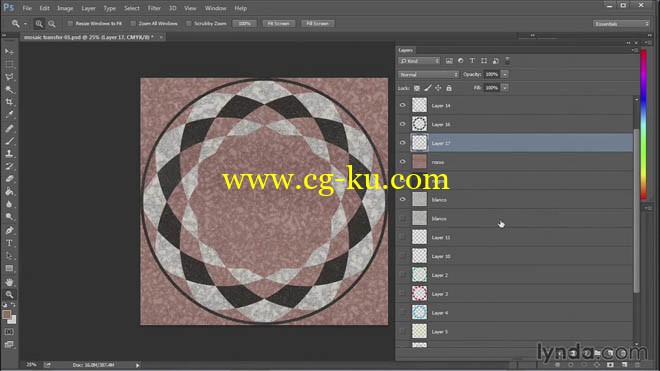Hide Layer 16 with its eye icon

pyautogui.click(x=402, y=124)
